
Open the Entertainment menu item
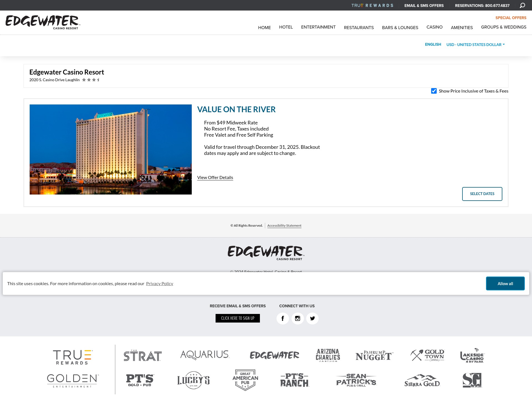pyautogui.click(x=318, y=27)
